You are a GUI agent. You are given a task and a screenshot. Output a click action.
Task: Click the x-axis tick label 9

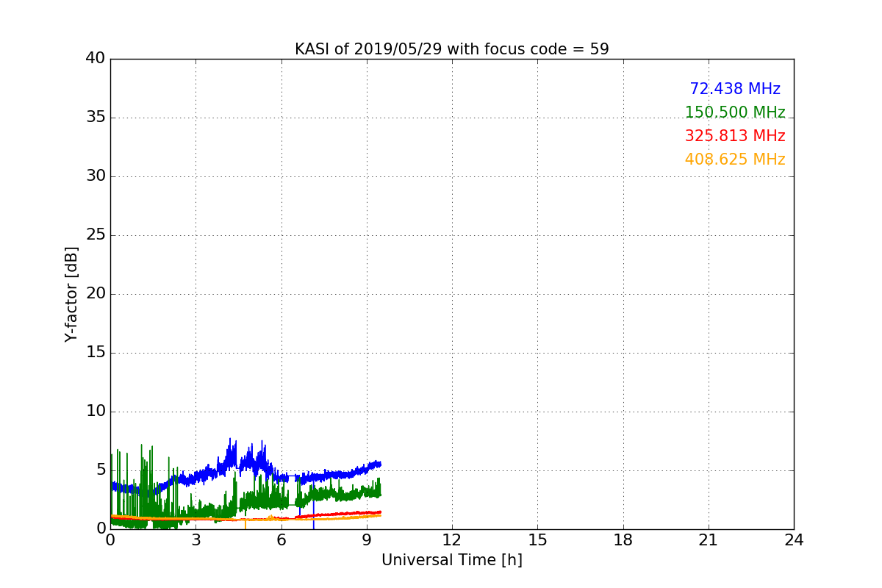(367, 540)
